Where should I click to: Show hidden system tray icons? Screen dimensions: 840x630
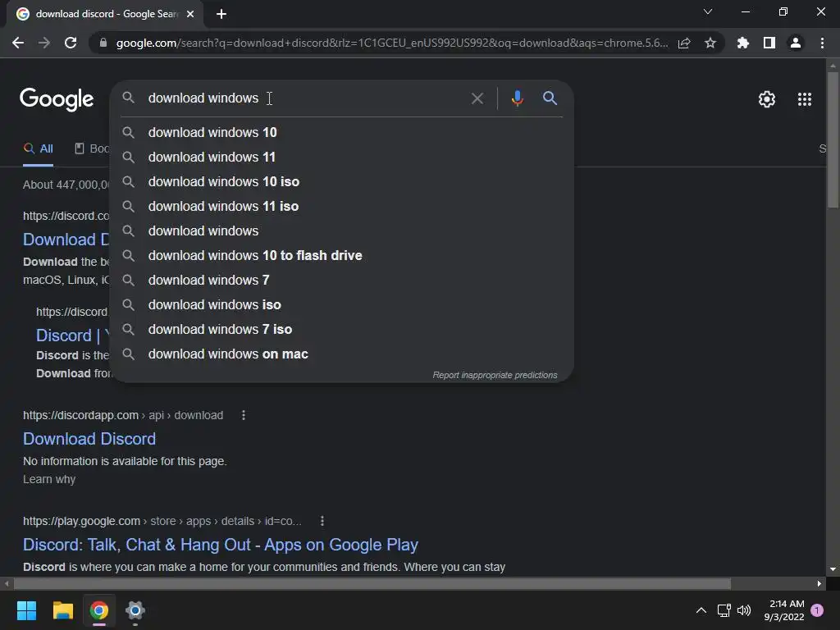(701, 610)
